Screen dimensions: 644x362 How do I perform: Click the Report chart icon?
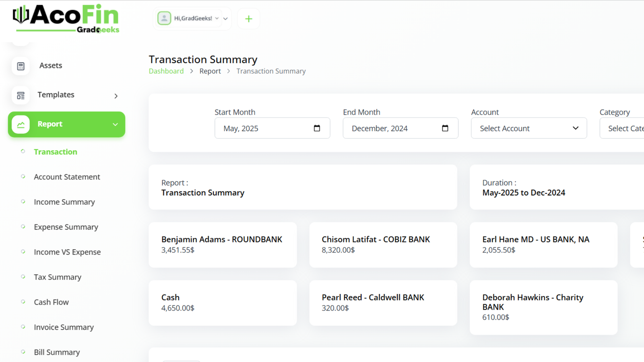click(21, 124)
